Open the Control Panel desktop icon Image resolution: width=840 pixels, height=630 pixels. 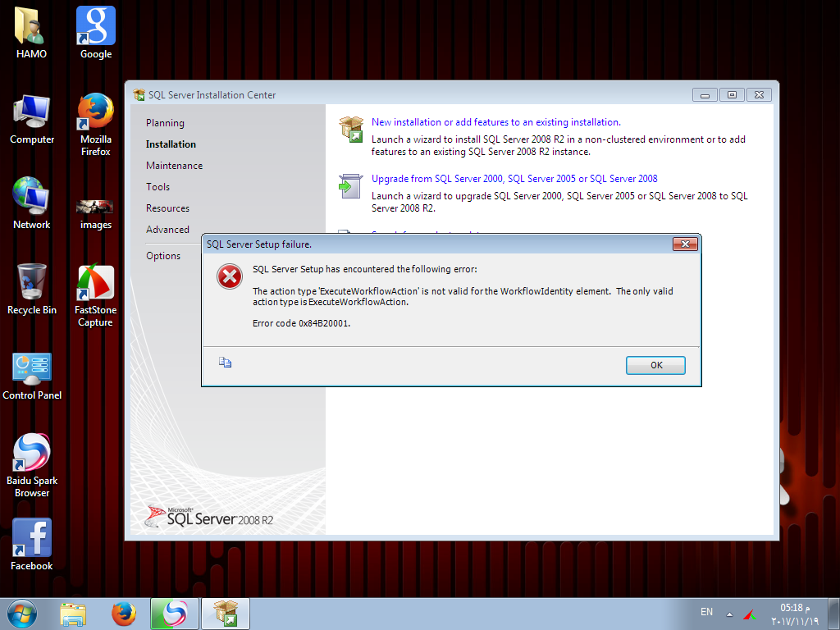pyautogui.click(x=32, y=376)
